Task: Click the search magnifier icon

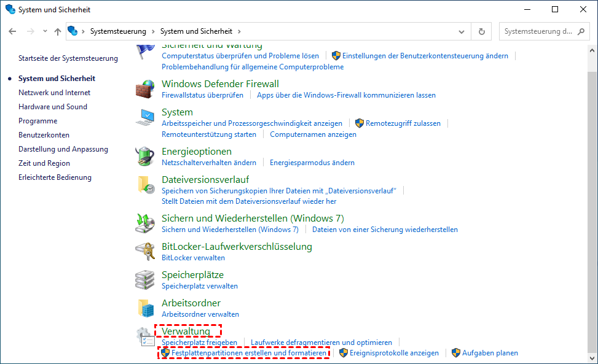Action: click(x=581, y=31)
